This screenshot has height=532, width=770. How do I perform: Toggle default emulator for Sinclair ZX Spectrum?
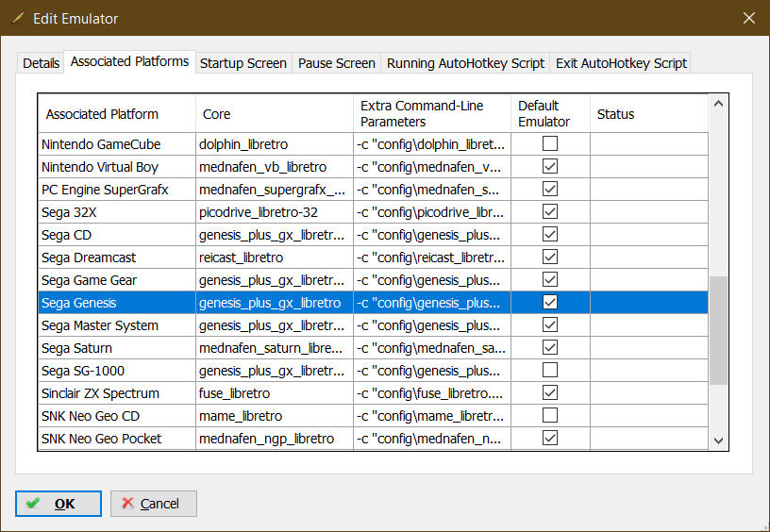[550, 392]
